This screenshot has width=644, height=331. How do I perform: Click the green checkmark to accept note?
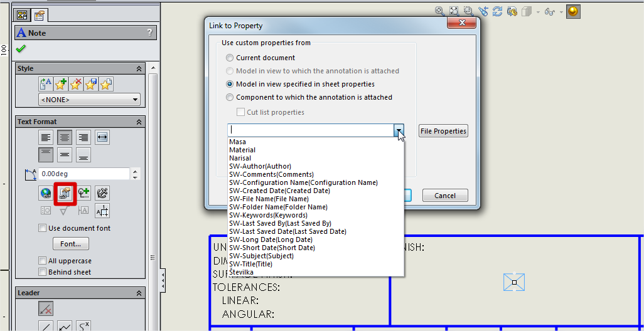click(21, 49)
